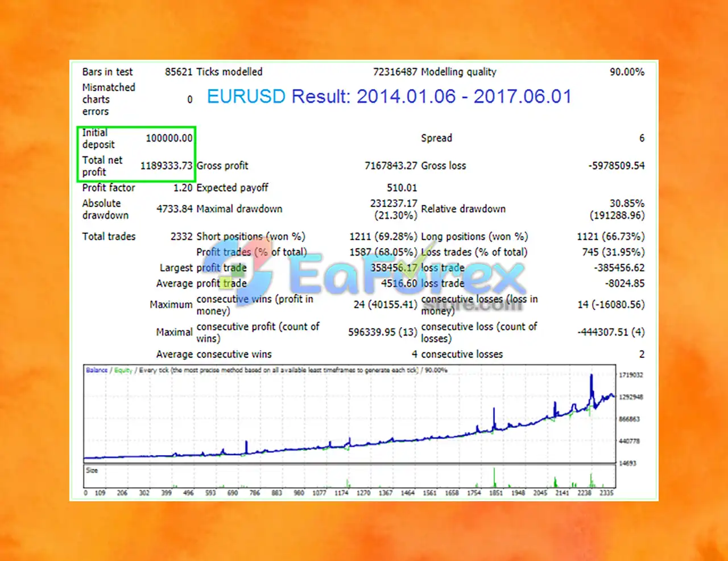Click 'Ticks modelled' label

click(230, 72)
